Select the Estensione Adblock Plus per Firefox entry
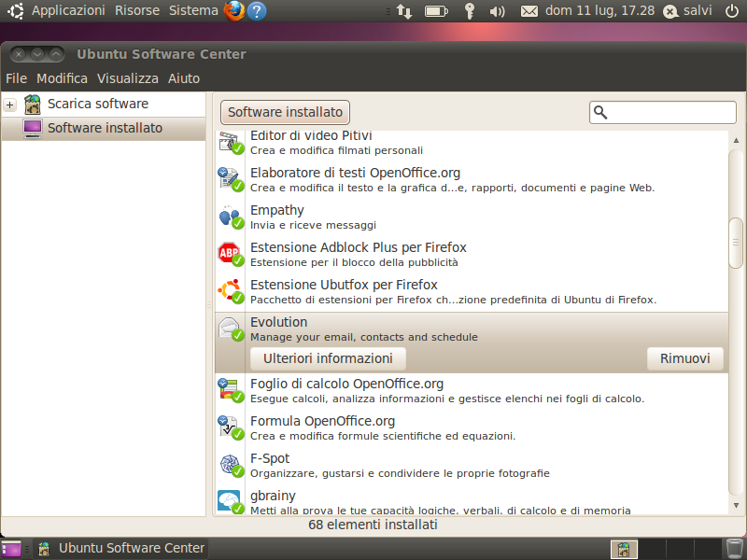Viewport: 747px width, 560px height. tap(472, 254)
